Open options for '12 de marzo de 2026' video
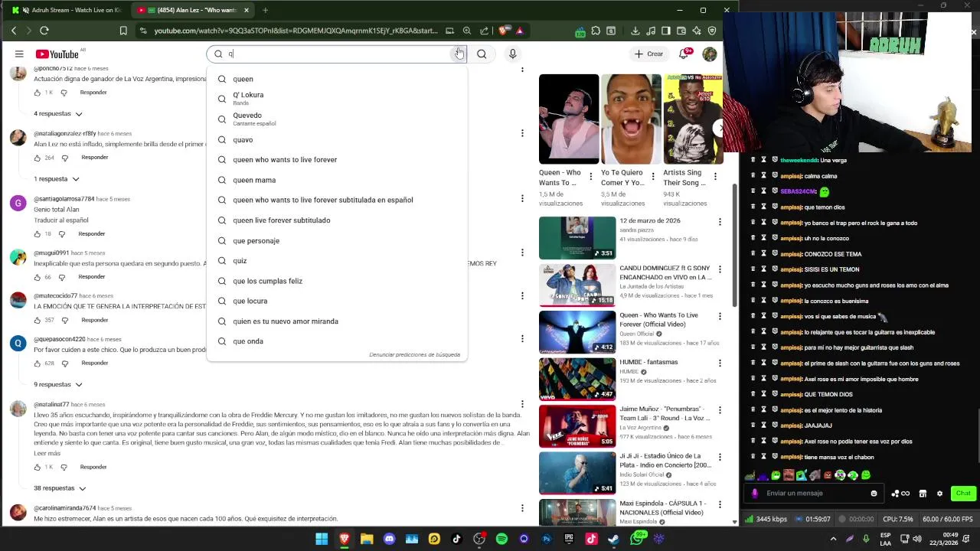The image size is (980, 551). [719, 222]
